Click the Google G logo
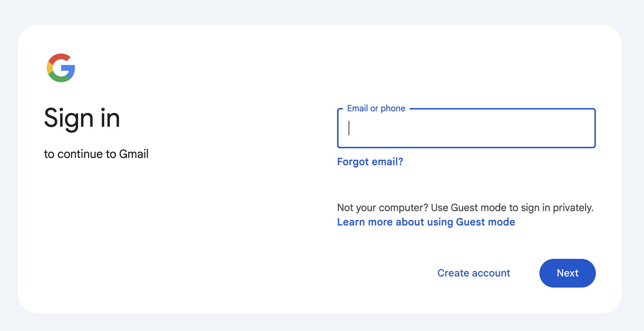 click(x=61, y=68)
